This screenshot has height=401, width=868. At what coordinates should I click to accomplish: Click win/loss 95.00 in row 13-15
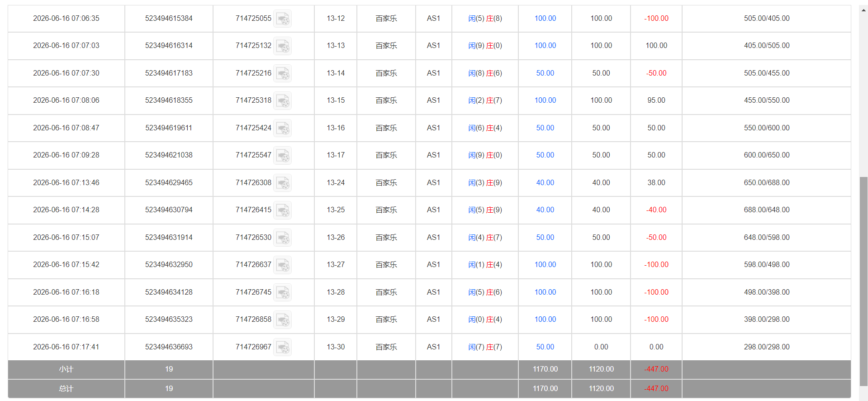(x=656, y=100)
